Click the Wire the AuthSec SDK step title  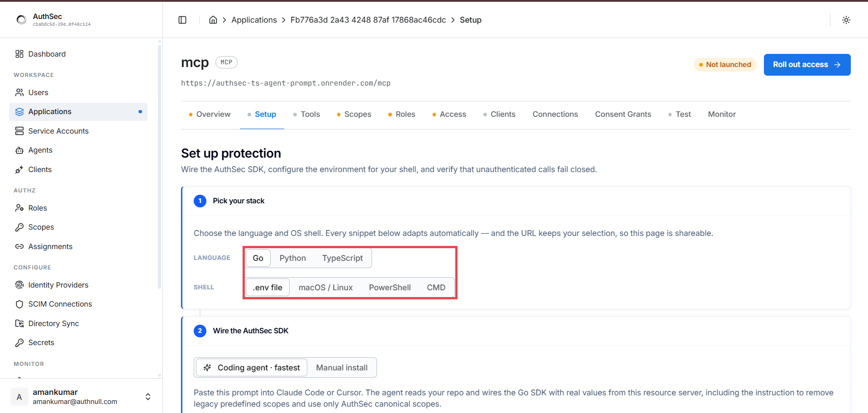(251, 331)
